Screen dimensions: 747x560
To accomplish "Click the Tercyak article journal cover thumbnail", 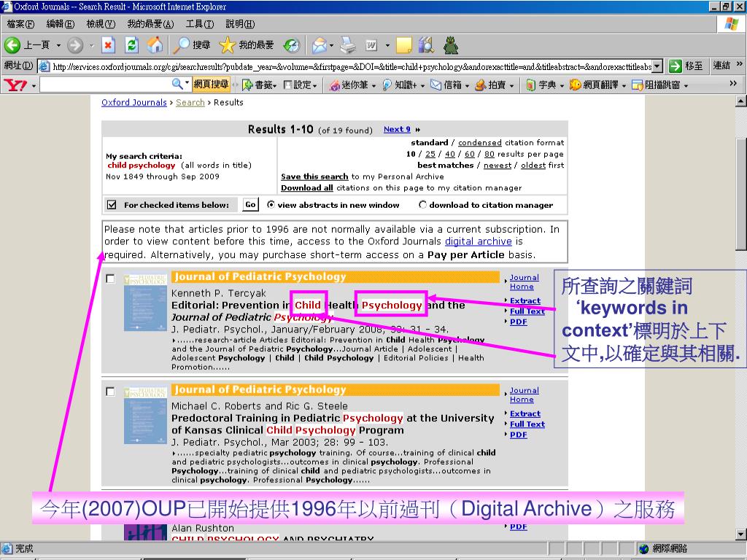I will pos(145,303).
